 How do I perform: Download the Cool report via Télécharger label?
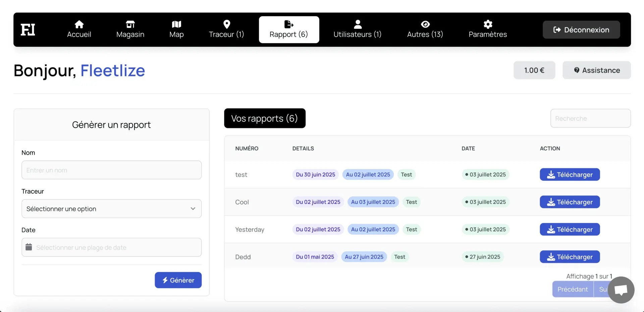(575, 202)
